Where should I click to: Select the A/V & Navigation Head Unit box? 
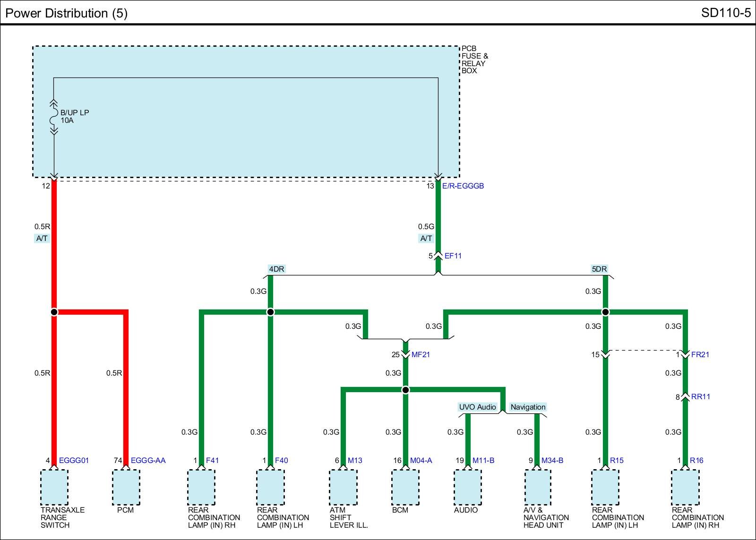[x=537, y=487]
